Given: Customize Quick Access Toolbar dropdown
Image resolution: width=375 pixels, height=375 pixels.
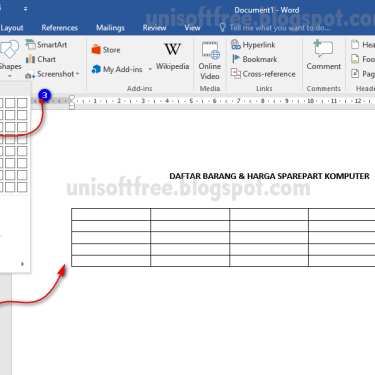Looking at the screenshot, I should 25,9.
